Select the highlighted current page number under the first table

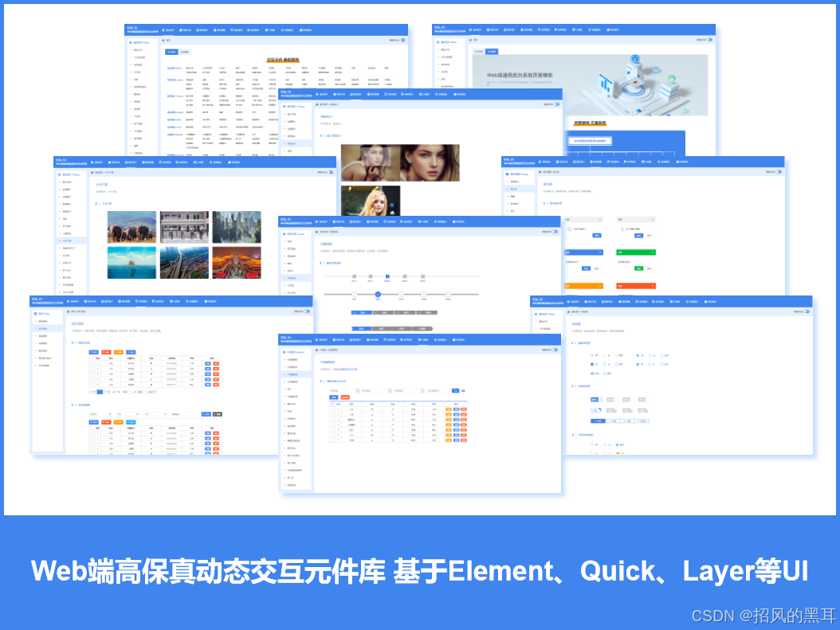(100, 392)
